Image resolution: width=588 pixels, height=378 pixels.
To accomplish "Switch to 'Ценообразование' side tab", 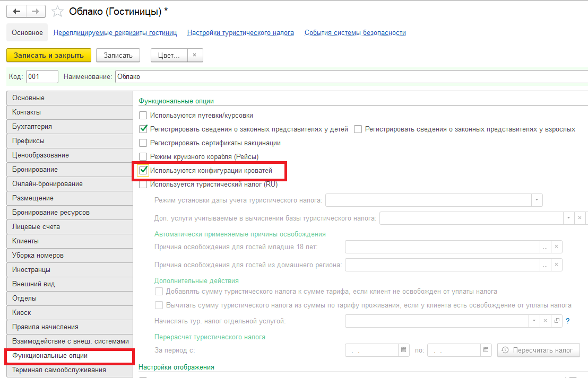I will tap(41, 155).
